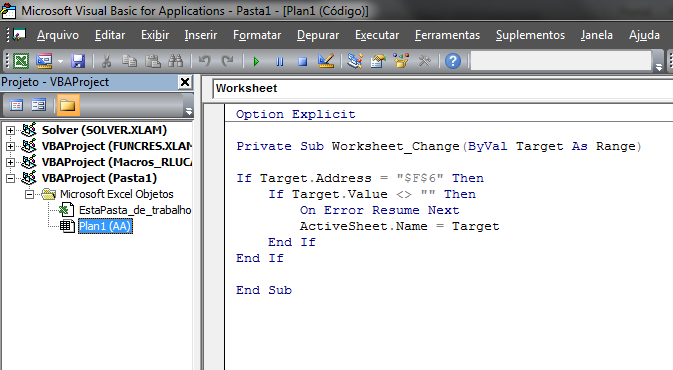Click the On Error Resume Next line
This screenshot has height=370, width=673.
click(x=379, y=210)
